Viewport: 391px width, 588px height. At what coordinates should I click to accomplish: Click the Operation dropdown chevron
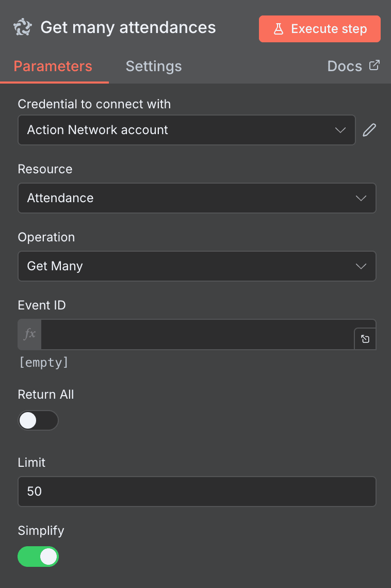click(361, 266)
